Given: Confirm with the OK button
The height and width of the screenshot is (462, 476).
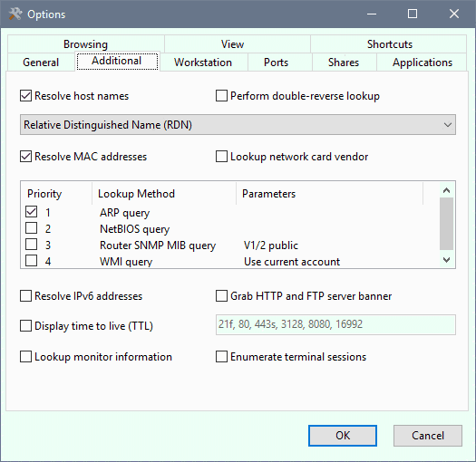Looking at the screenshot, I should [343, 436].
